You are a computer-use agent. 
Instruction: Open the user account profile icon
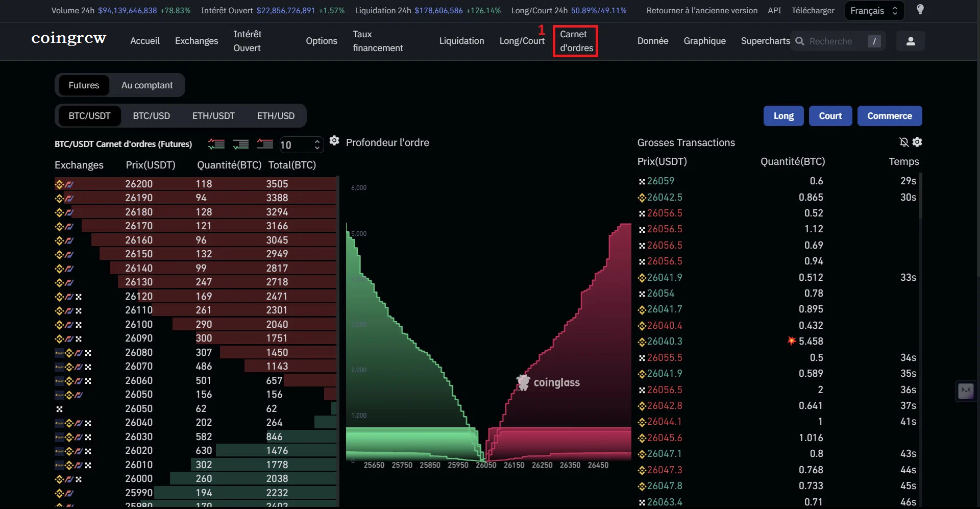[x=910, y=41]
